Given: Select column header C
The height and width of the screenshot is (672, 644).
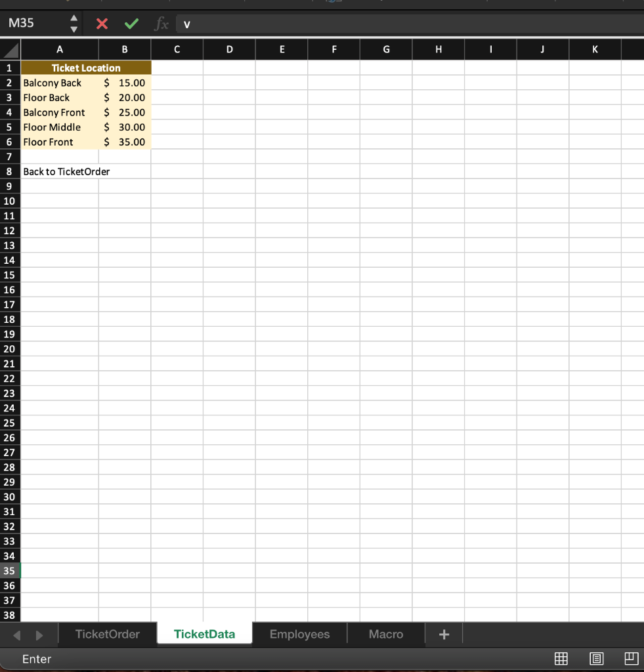Looking at the screenshot, I should coord(177,49).
